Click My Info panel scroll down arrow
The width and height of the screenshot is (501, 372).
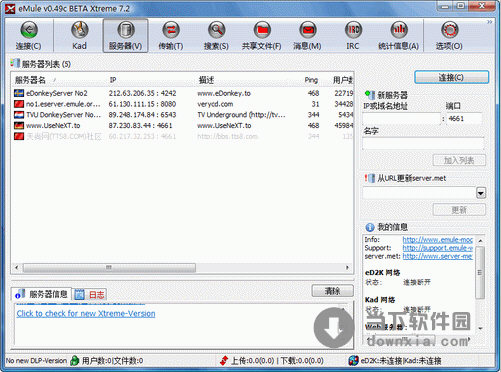coord(480,328)
